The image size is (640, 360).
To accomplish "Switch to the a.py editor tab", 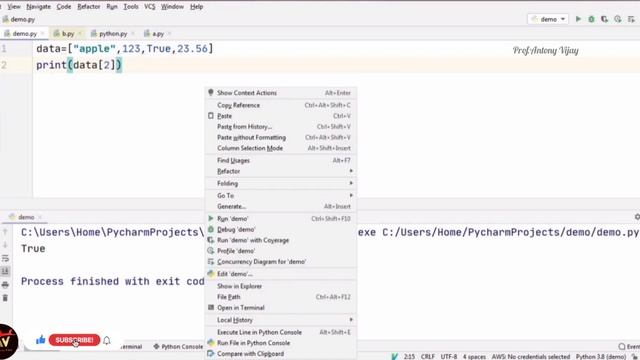I will 158,33.
